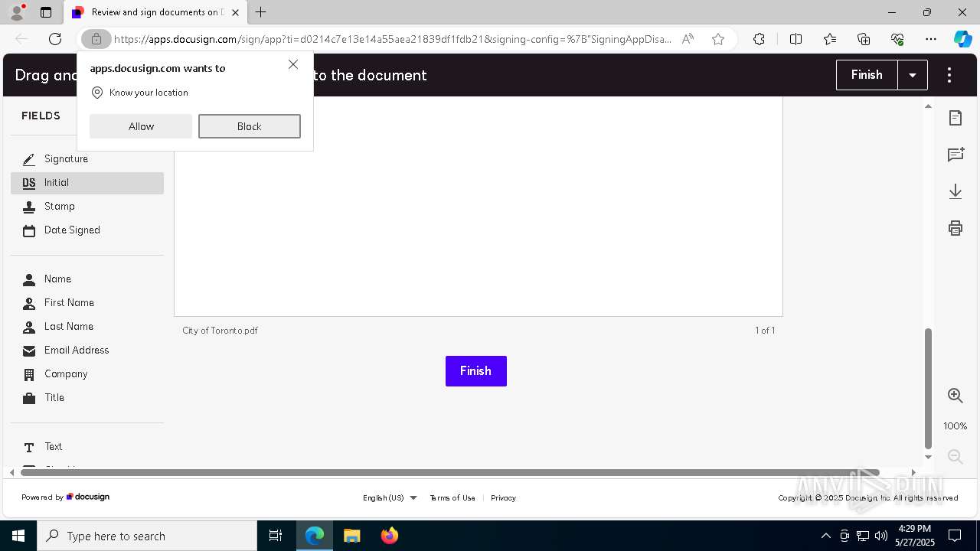The width and height of the screenshot is (980, 551).
Task: Select the Initial field
Action: tap(87, 183)
